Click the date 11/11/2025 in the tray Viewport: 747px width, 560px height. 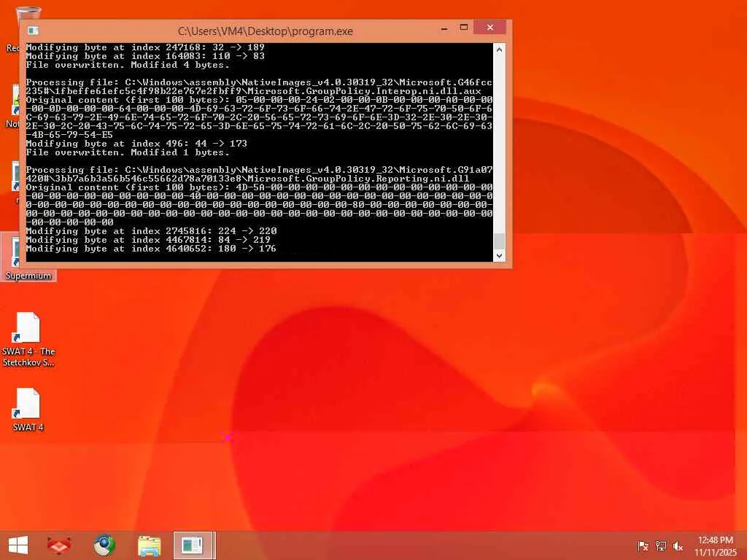715,553
